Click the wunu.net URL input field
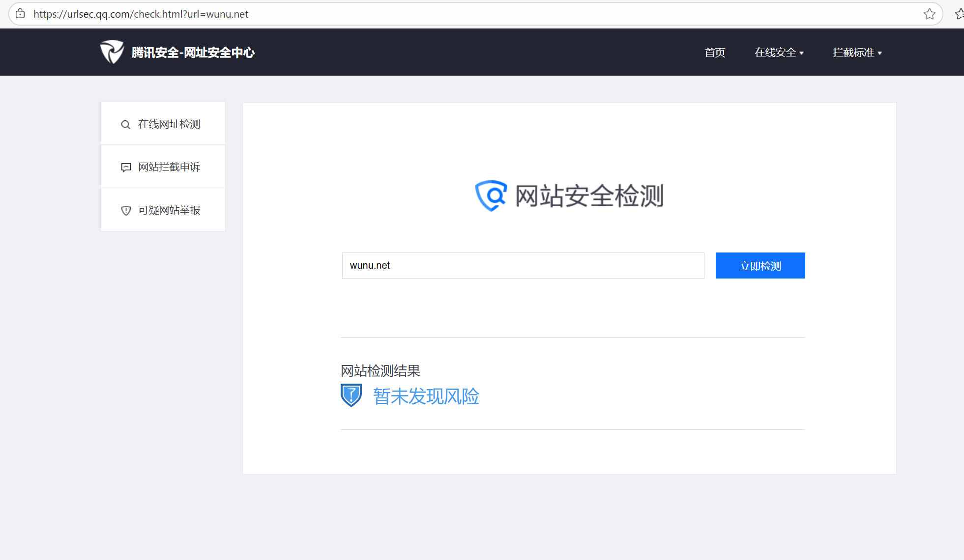Viewport: 964px width, 560px height. coord(523,266)
